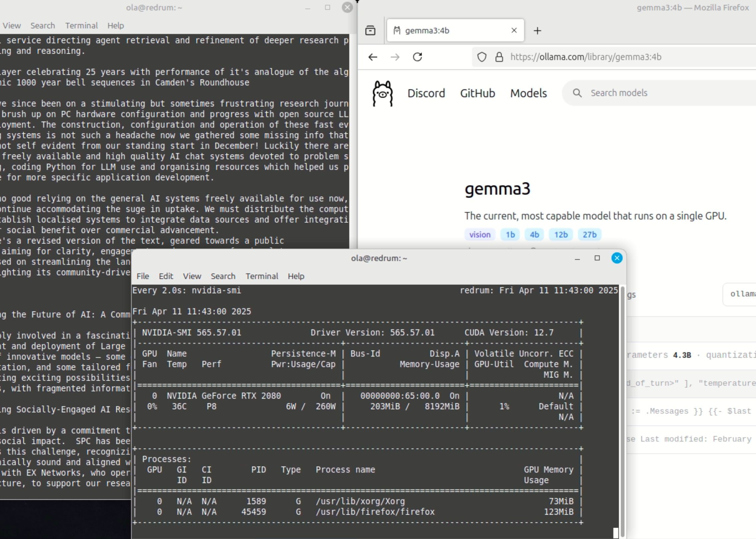Click the Firefox forward arrow button
The height and width of the screenshot is (539, 756).
pos(395,57)
